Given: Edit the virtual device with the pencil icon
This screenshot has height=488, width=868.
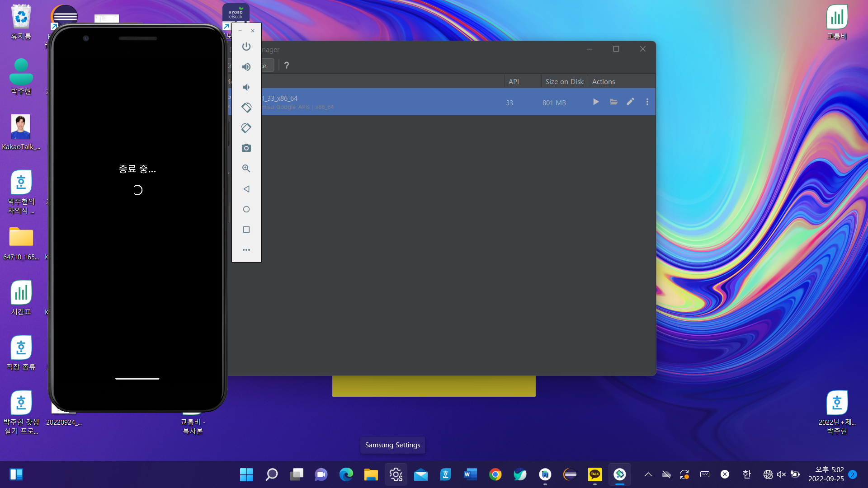Looking at the screenshot, I should (630, 102).
